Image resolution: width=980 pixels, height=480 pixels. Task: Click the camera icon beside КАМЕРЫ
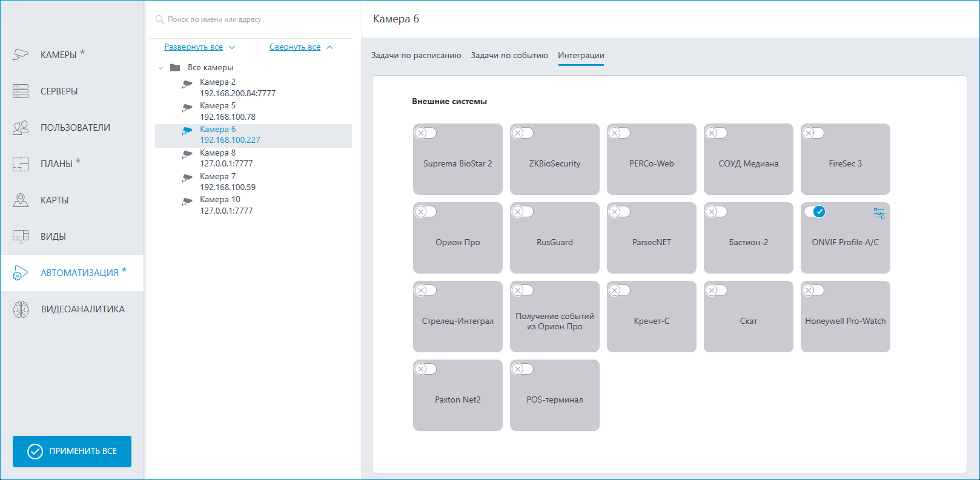click(x=21, y=54)
